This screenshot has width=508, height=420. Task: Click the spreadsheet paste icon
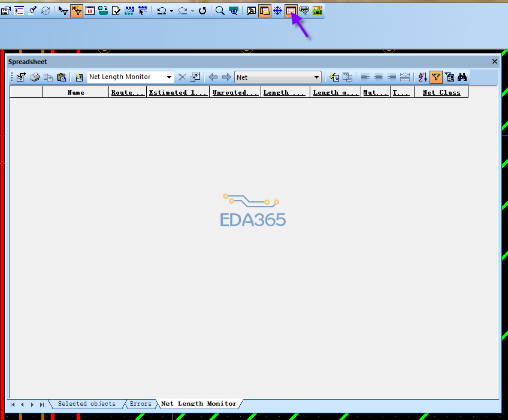61,77
